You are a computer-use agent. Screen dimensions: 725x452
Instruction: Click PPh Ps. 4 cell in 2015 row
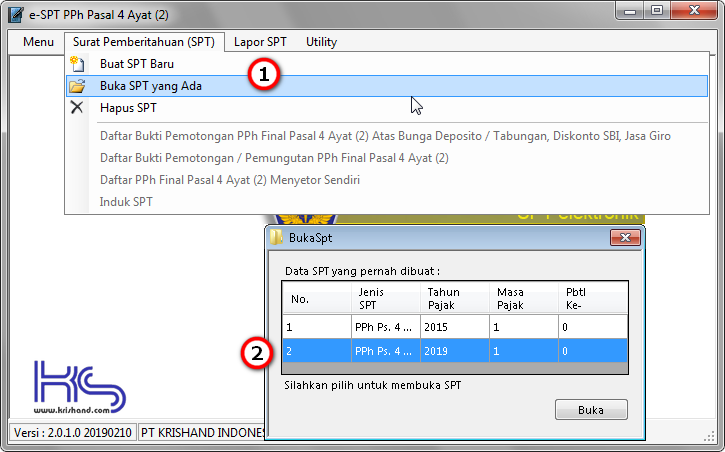click(386, 327)
